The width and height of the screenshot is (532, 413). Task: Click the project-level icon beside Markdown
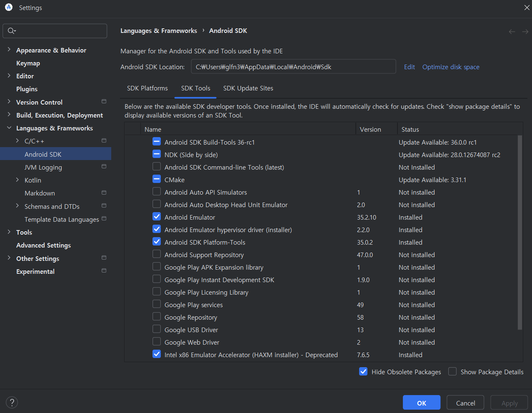tap(104, 193)
